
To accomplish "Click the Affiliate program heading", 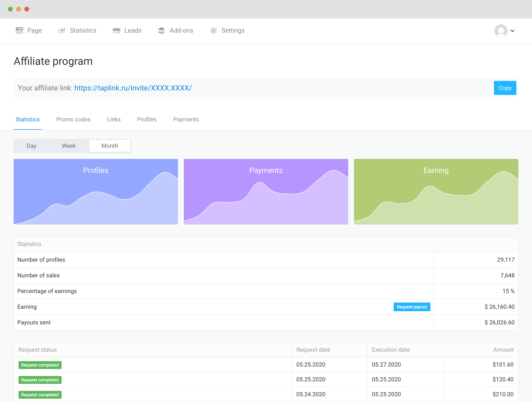I will (x=53, y=61).
